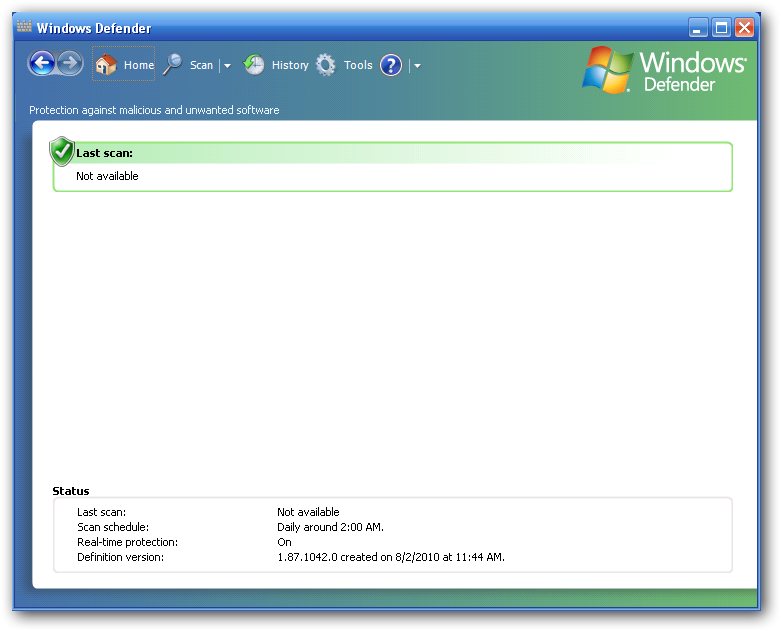Click the Windows flag logo
Viewport: 781px width, 631px height.
[x=607, y=70]
